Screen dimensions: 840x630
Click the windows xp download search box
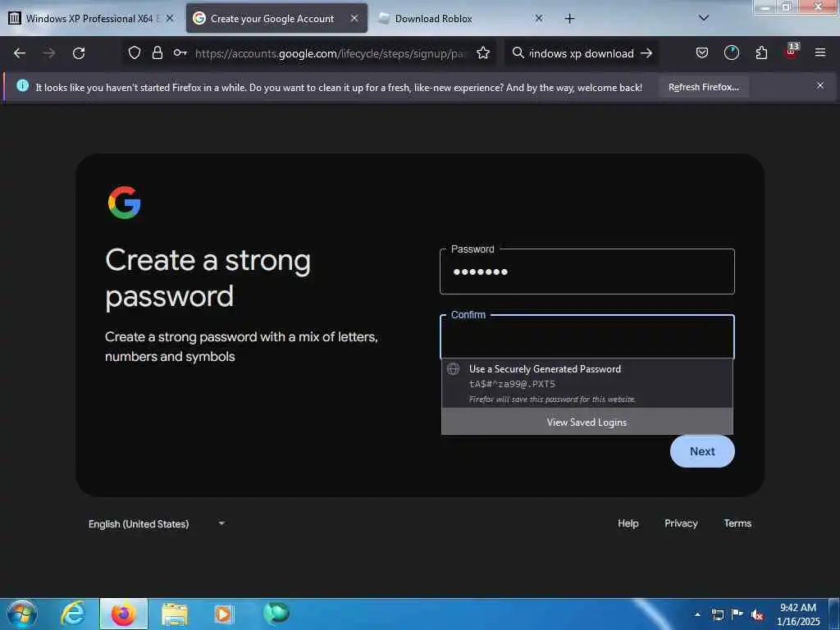(x=582, y=53)
